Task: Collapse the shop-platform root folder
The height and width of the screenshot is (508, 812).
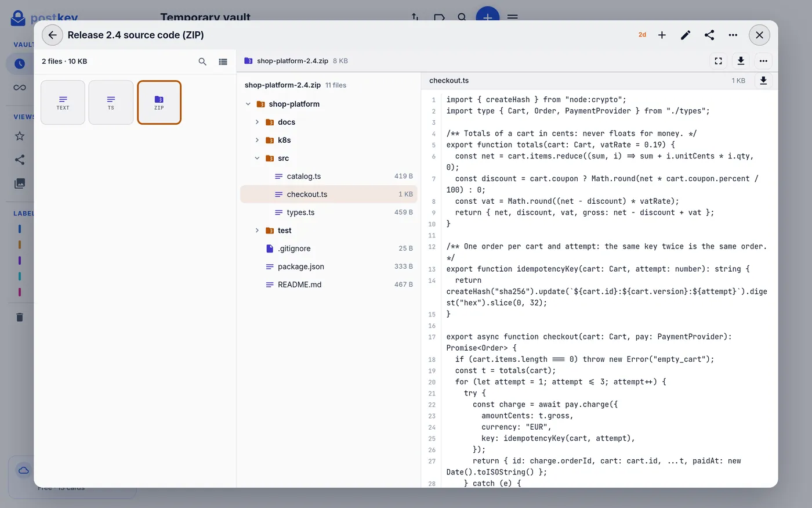Action: 248,104
